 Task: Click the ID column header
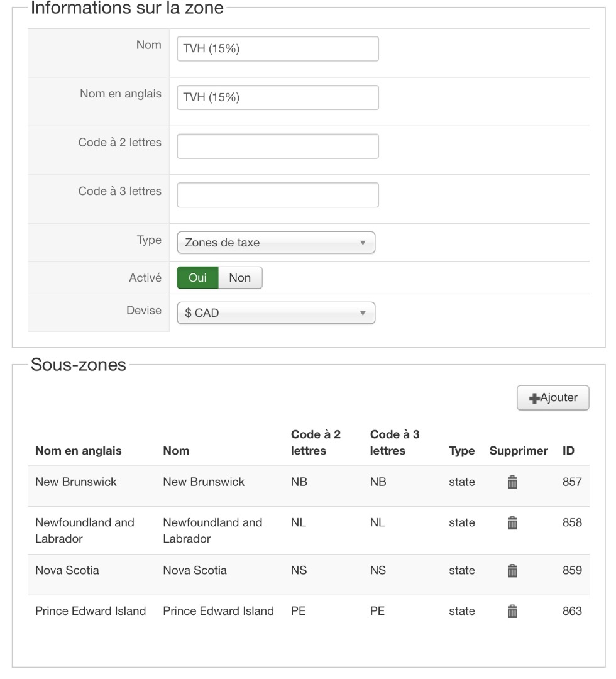click(568, 451)
